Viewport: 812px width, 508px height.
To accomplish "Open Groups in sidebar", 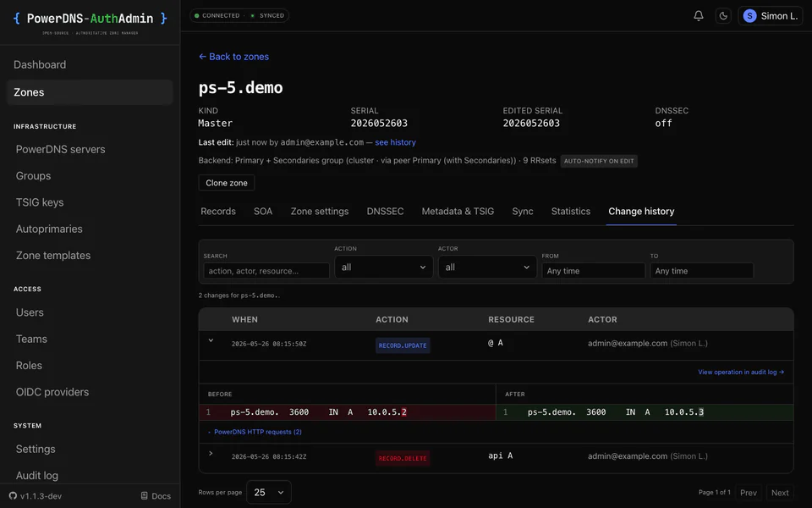I will click(x=33, y=176).
